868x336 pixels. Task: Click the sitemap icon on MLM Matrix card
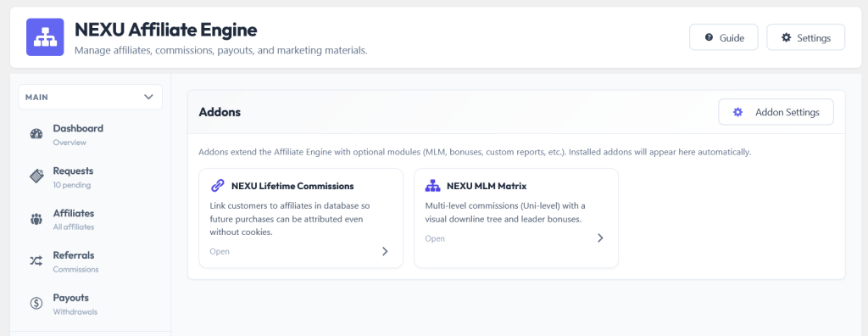[x=432, y=185]
